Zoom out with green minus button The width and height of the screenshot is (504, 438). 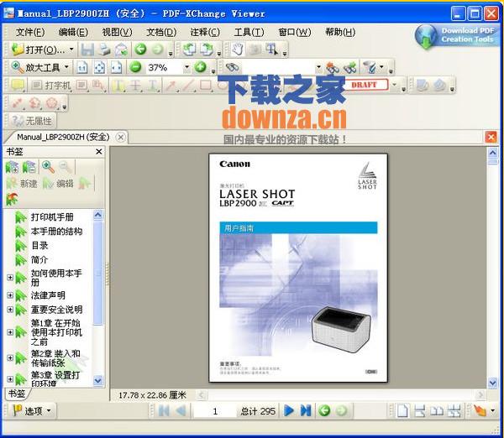coord(135,67)
